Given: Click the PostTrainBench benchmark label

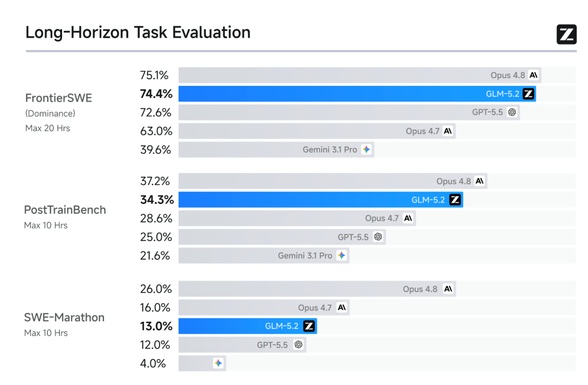Looking at the screenshot, I should tap(65, 210).
